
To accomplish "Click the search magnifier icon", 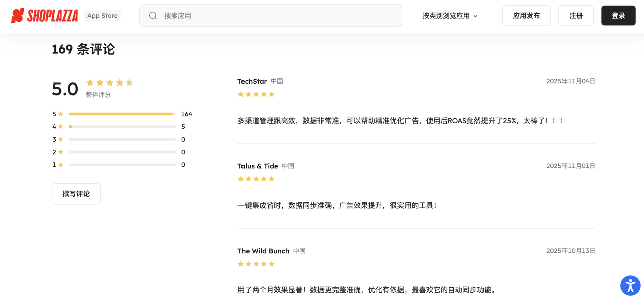I will click(x=153, y=16).
